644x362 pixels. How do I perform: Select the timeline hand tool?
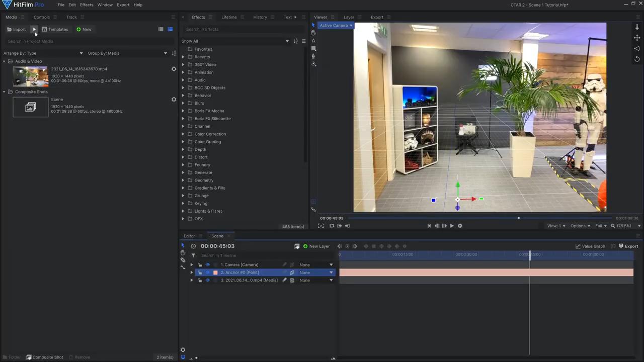point(183,253)
